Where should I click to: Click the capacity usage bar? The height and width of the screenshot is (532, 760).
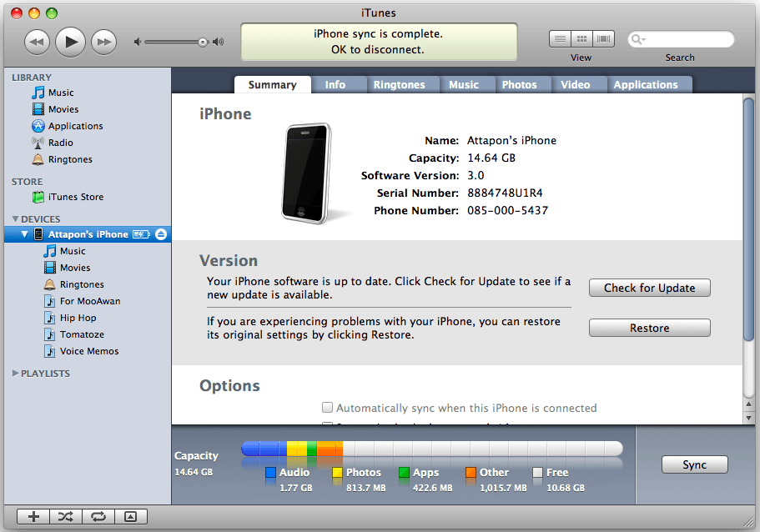point(432,449)
